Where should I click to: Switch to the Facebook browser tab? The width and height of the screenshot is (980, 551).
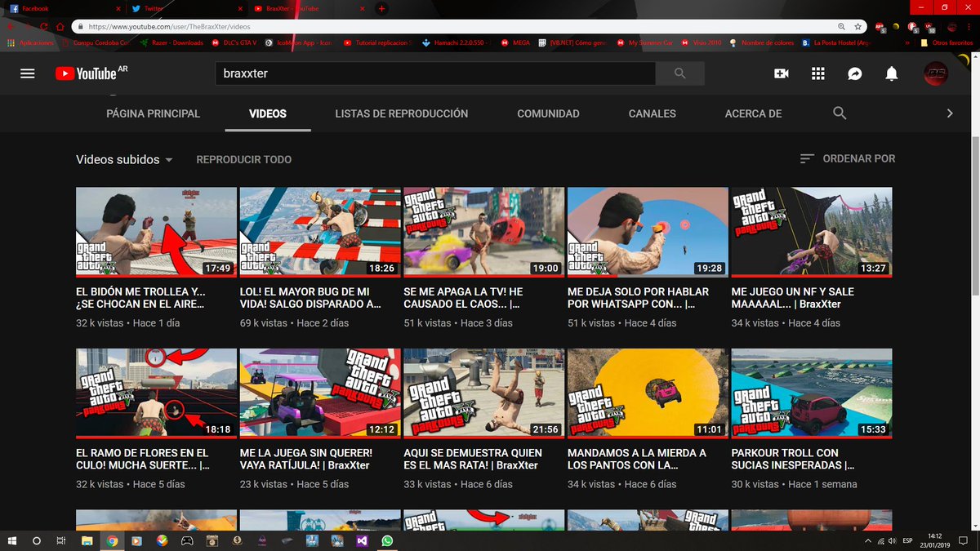click(64, 8)
